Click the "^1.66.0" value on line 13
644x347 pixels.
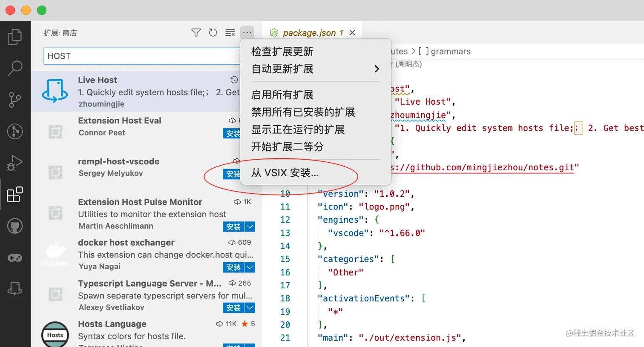[x=402, y=233]
